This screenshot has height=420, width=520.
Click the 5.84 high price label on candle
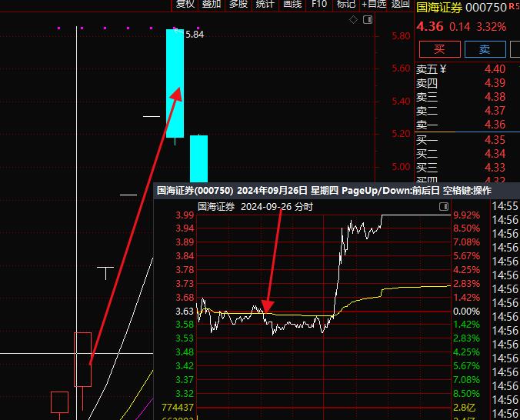(195, 35)
